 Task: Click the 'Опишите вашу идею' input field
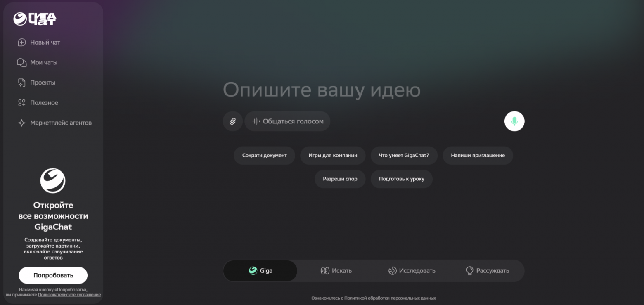pyautogui.click(x=321, y=90)
